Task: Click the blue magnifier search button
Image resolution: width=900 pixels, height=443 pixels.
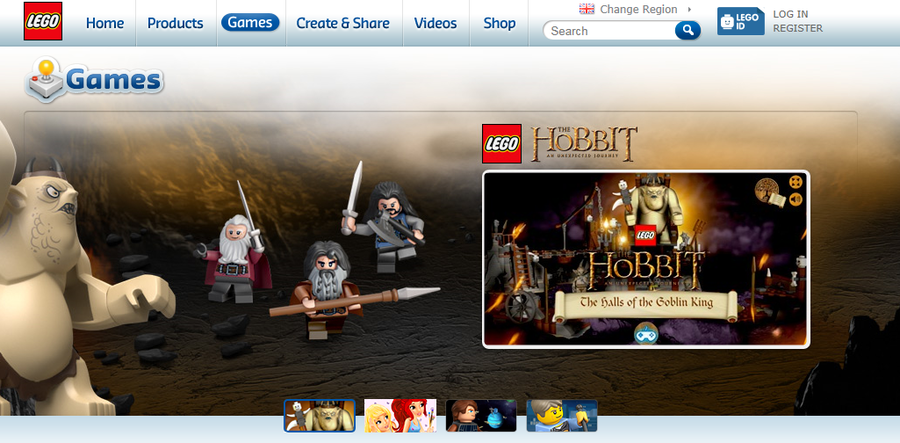Action: point(688,30)
